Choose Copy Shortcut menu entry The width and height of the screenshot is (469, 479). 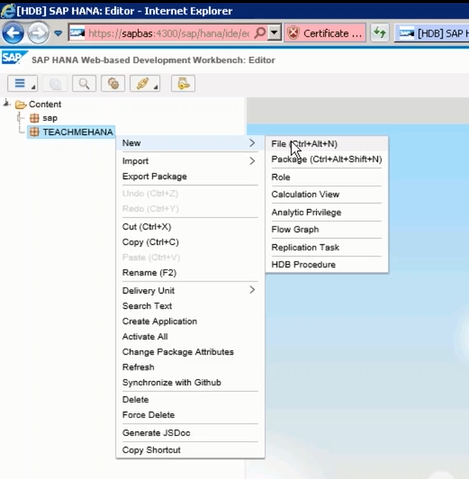point(190,450)
